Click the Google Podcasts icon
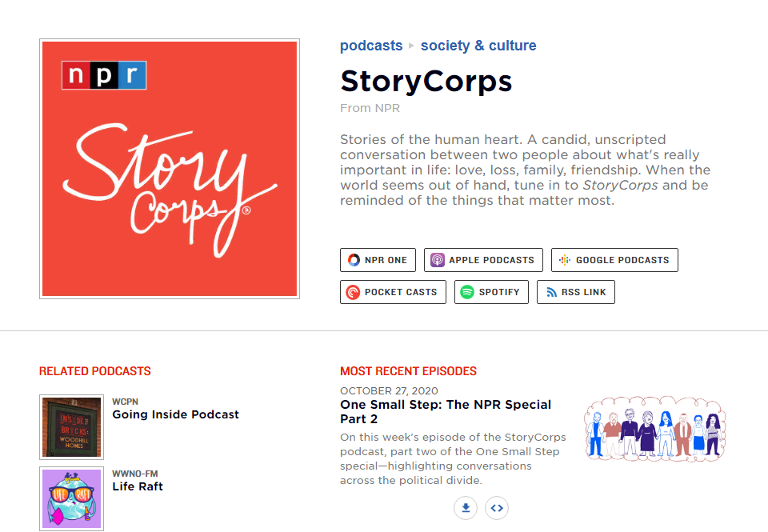 tap(565, 260)
